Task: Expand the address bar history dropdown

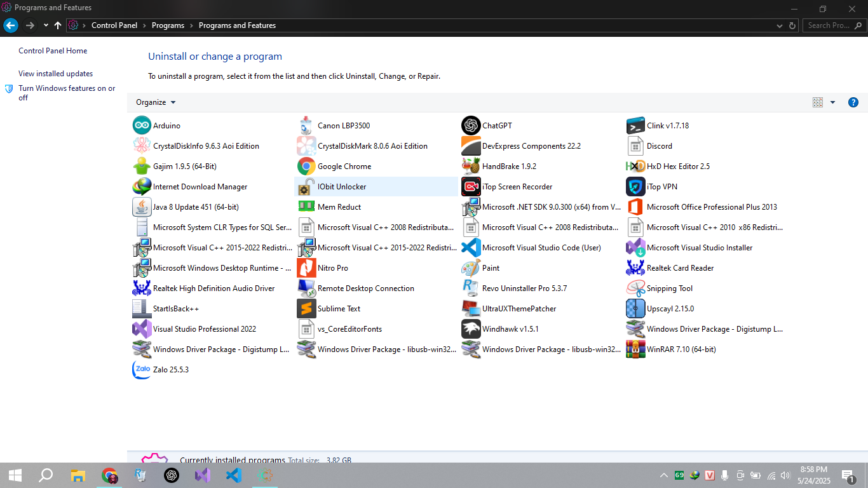Action: pyautogui.click(x=780, y=25)
